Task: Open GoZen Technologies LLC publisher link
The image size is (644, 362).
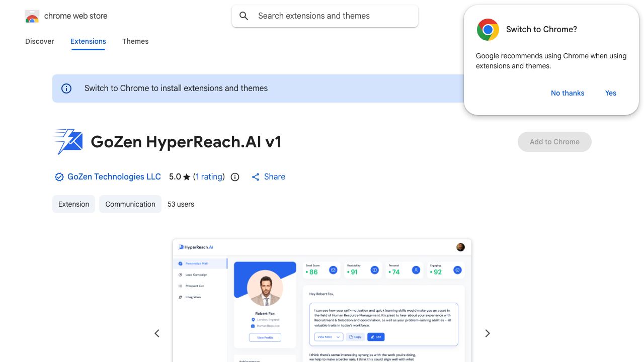Action: 114,177
